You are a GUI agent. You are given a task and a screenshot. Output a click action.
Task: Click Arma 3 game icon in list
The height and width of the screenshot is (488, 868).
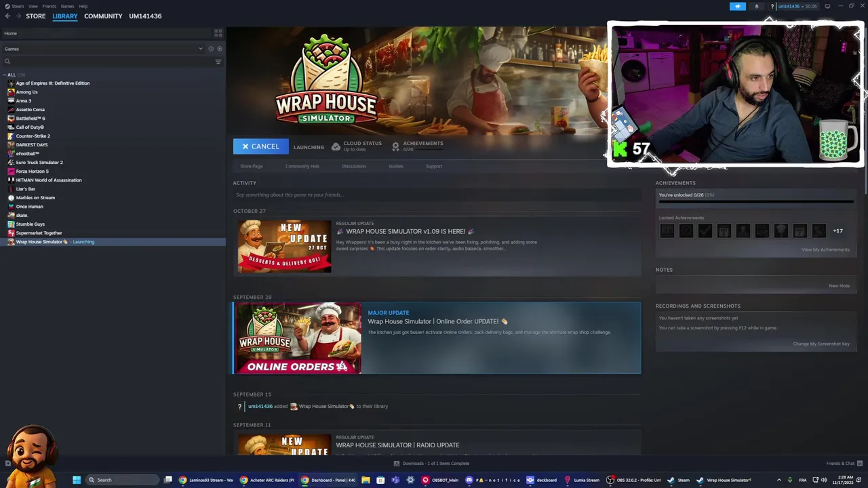coord(11,100)
